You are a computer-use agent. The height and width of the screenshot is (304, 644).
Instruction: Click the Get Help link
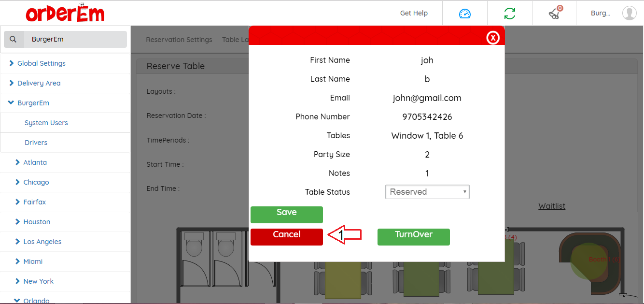coord(414,13)
